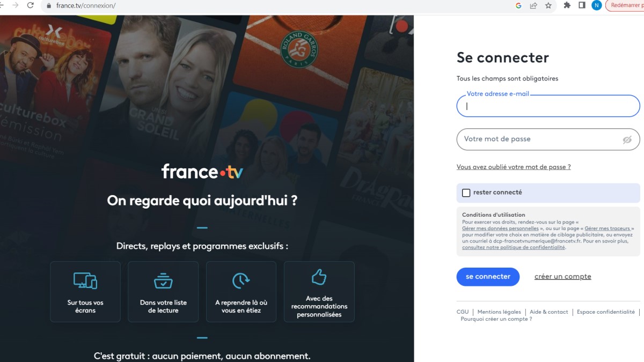Click 'Vous avez oublié votre mot de passe ?'

(x=514, y=167)
